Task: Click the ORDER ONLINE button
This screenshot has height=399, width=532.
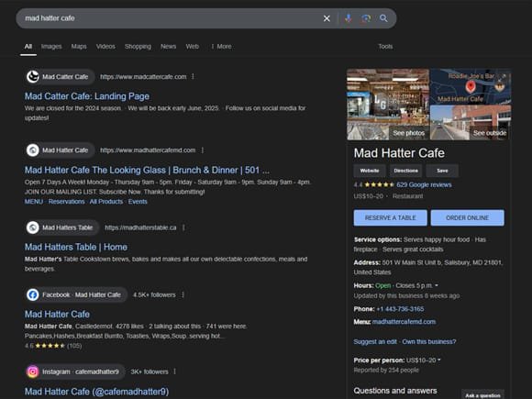Action: [x=467, y=217]
